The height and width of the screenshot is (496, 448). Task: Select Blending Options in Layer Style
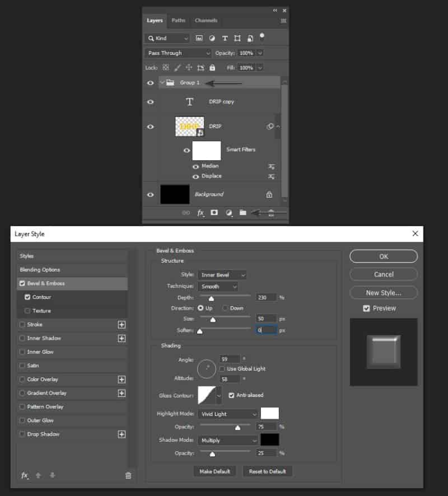coord(72,270)
